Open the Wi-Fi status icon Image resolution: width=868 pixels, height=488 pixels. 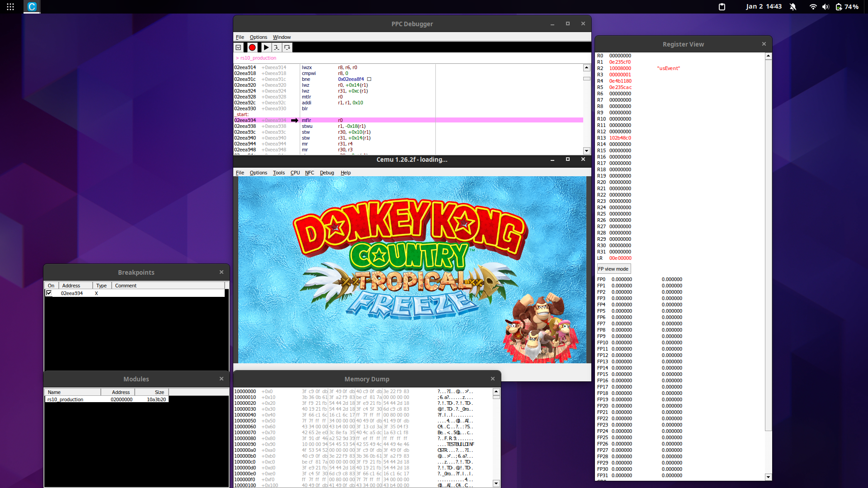(x=813, y=7)
